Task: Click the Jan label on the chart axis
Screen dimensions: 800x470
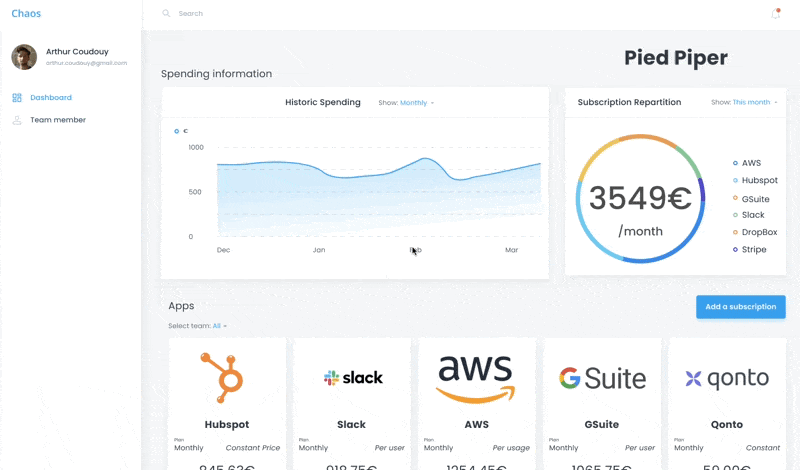Action: click(319, 250)
